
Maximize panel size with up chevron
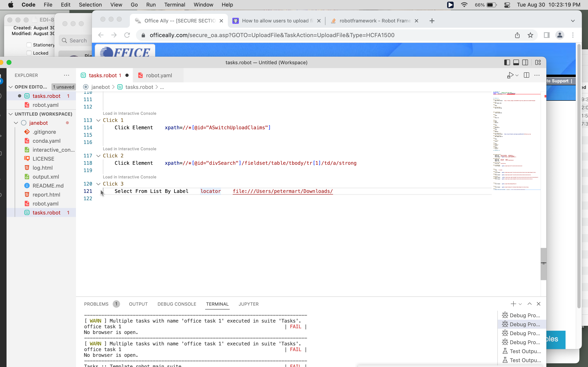click(x=529, y=304)
